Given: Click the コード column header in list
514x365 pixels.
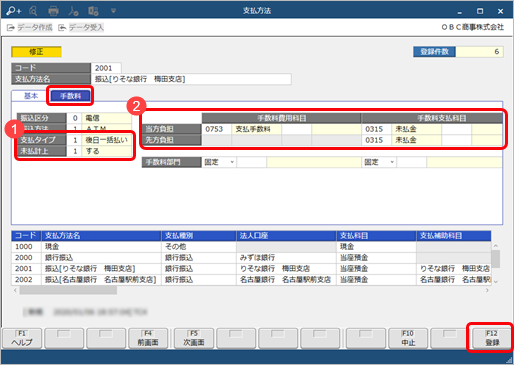Looking at the screenshot, I should (x=26, y=236).
